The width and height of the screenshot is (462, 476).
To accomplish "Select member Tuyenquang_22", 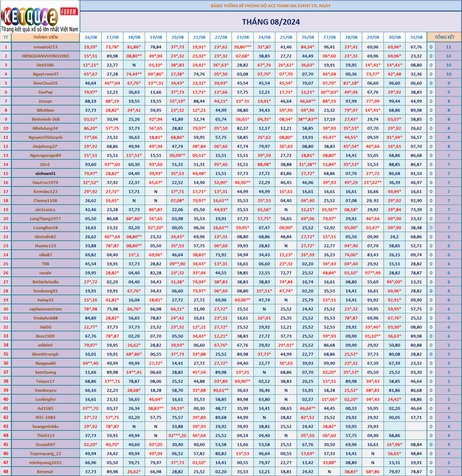I will point(46,454).
